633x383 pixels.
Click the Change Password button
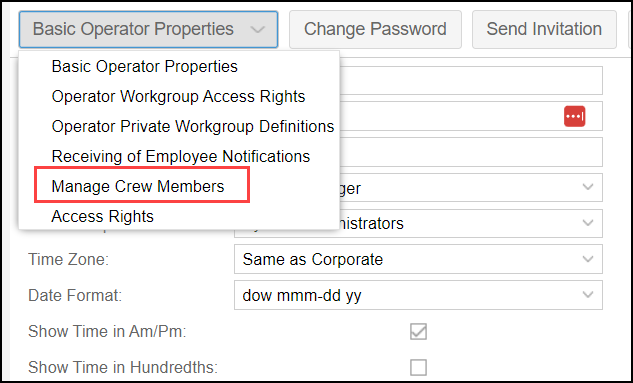[x=375, y=29]
